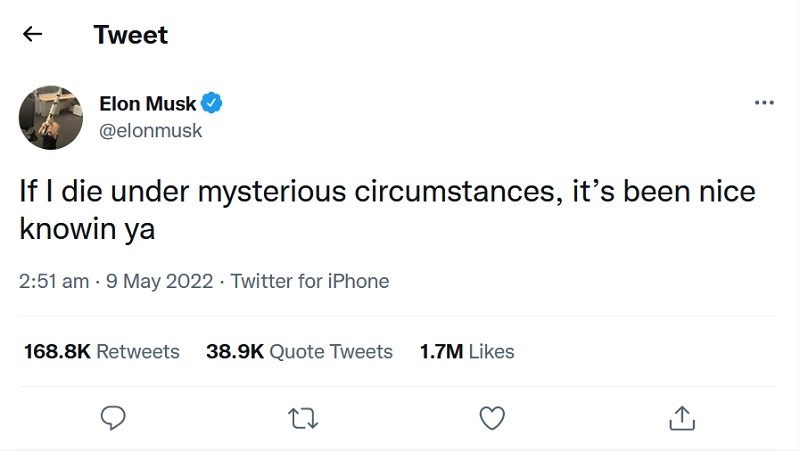800x451 pixels.
Task: Click the blue verified badge
Action: click(x=212, y=103)
